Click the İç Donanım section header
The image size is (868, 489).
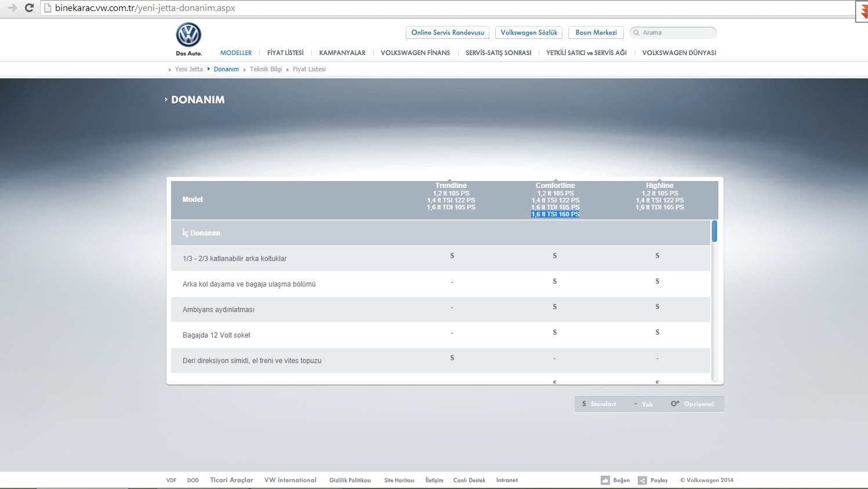tap(441, 233)
